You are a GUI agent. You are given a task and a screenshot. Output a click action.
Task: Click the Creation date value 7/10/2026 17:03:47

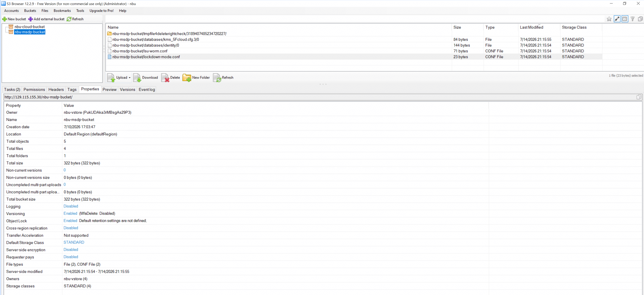(x=79, y=127)
